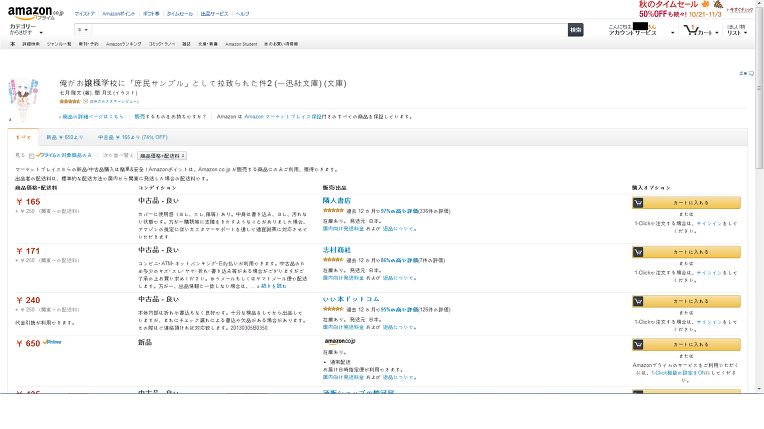Focus the main search input field

(329, 30)
